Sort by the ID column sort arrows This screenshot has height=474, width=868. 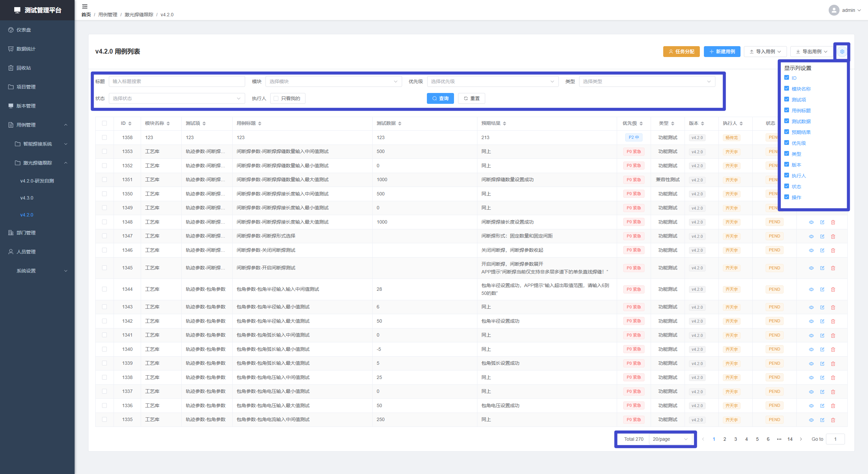130,124
